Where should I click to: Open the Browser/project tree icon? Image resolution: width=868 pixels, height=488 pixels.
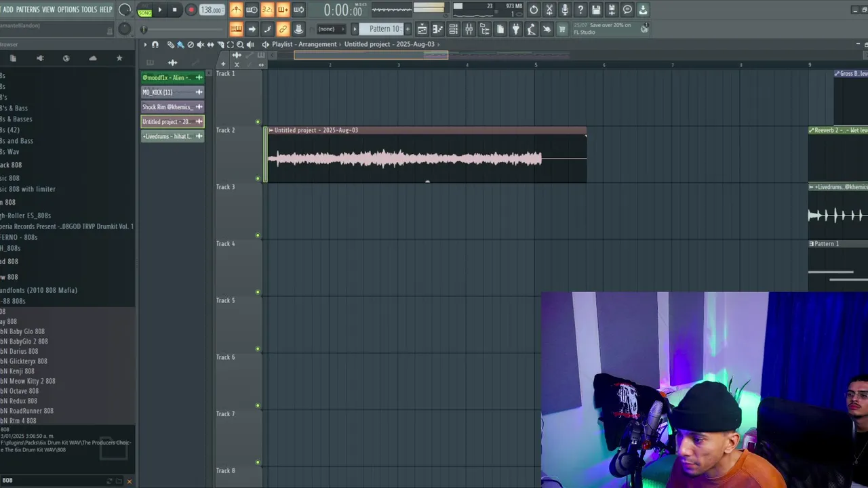click(484, 29)
